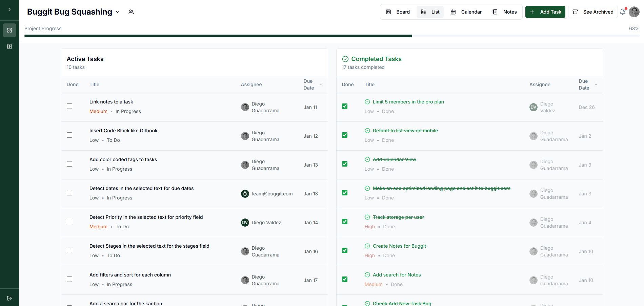Uncheck 'Track storage per user' completed task
The height and width of the screenshot is (306, 644).
(345, 222)
